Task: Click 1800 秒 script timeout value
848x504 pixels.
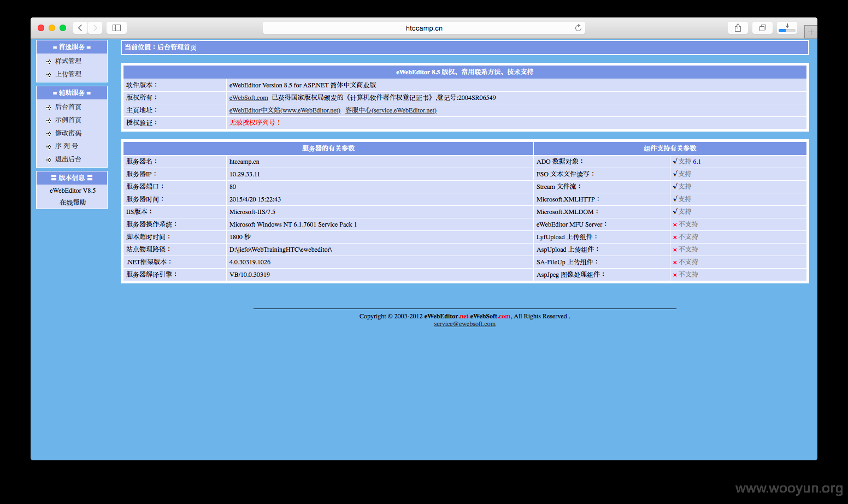Action: (x=240, y=237)
